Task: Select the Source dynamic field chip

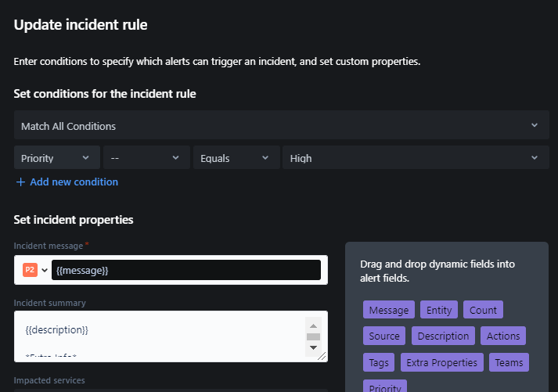Action: (384, 336)
